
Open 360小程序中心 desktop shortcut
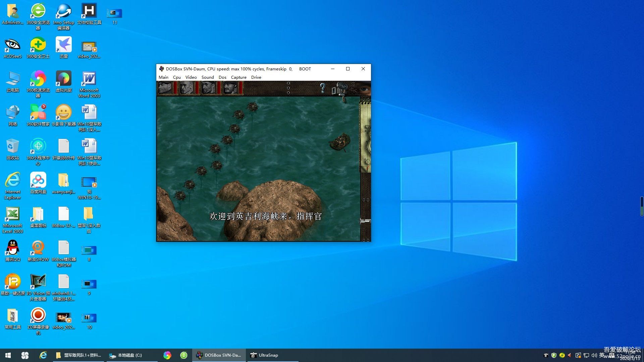tap(38, 152)
